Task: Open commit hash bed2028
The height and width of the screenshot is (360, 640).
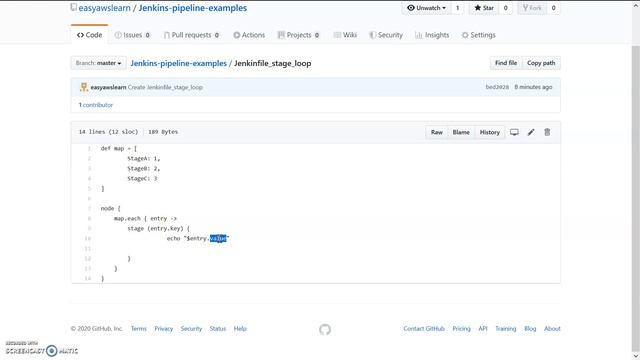Action: pos(497,87)
